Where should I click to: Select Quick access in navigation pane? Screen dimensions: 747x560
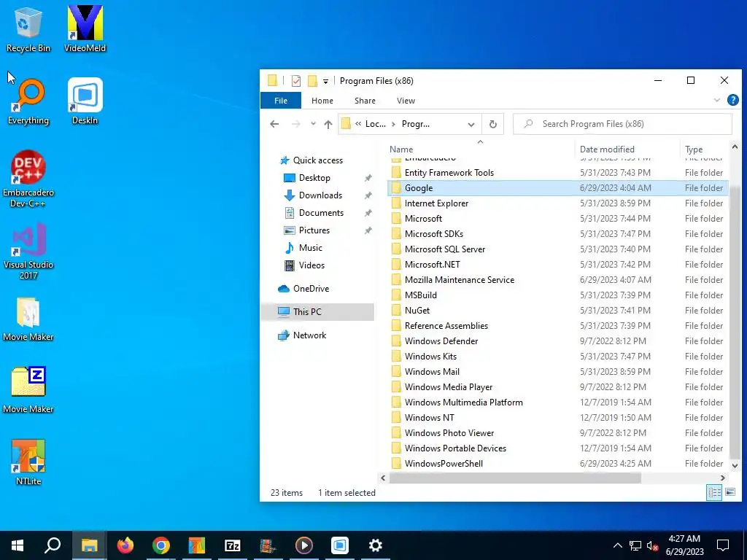click(317, 160)
